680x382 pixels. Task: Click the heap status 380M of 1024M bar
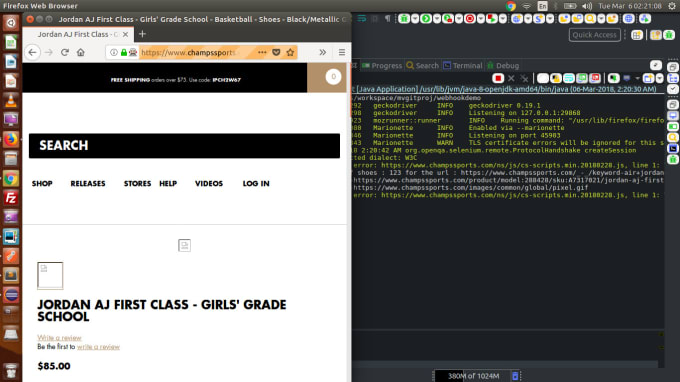(472, 376)
